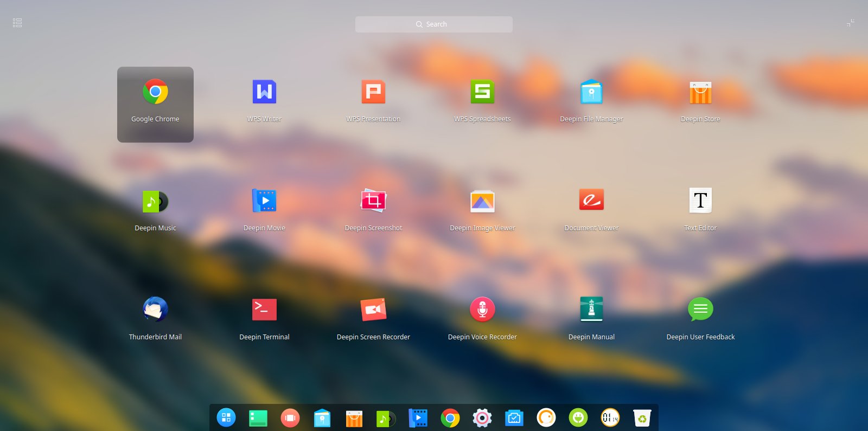Click the green power plug dock icon
This screenshot has height=431, width=868.
pyautogui.click(x=578, y=417)
